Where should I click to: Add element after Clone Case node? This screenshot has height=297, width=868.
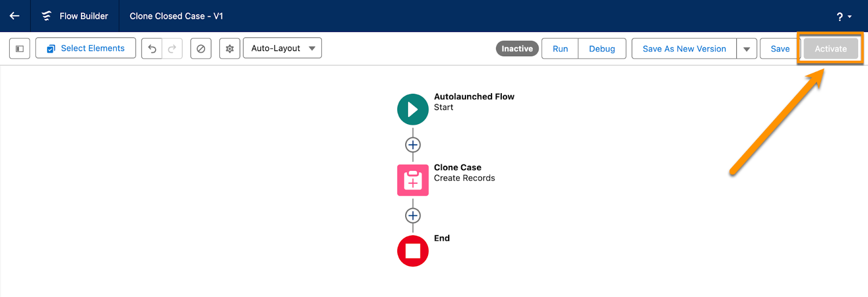(x=413, y=216)
